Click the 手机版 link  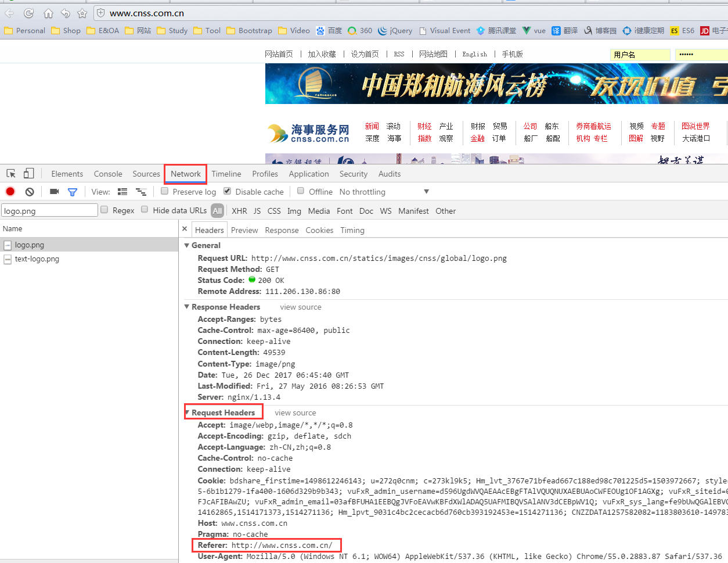coord(513,54)
